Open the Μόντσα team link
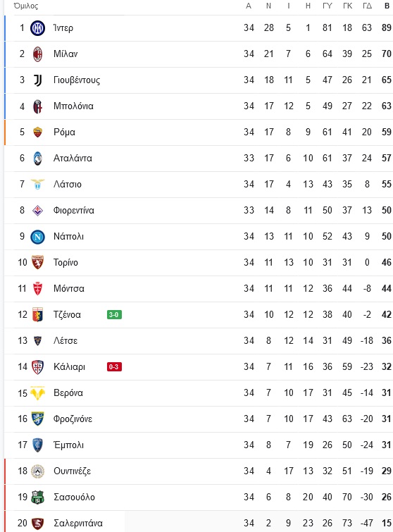The height and width of the screenshot is (532, 393). tap(69, 289)
